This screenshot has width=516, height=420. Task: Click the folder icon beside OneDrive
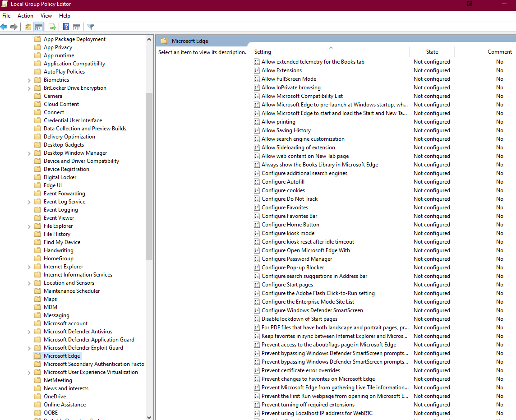[x=37, y=396]
